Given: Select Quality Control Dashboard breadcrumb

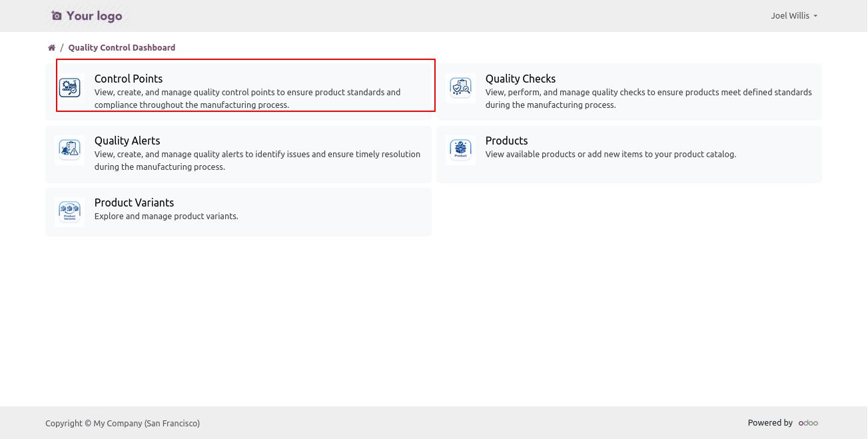Looking at the screenshot, I should (121, 48).
